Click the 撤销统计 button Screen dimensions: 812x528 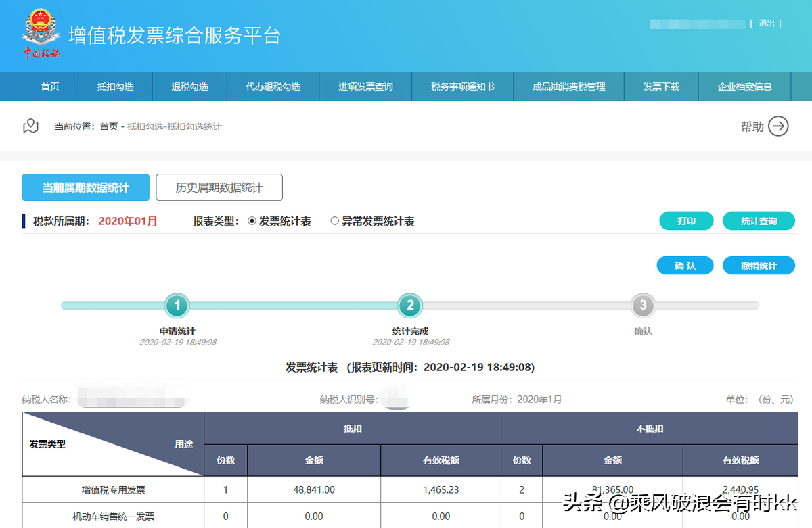tap(759, 265)
